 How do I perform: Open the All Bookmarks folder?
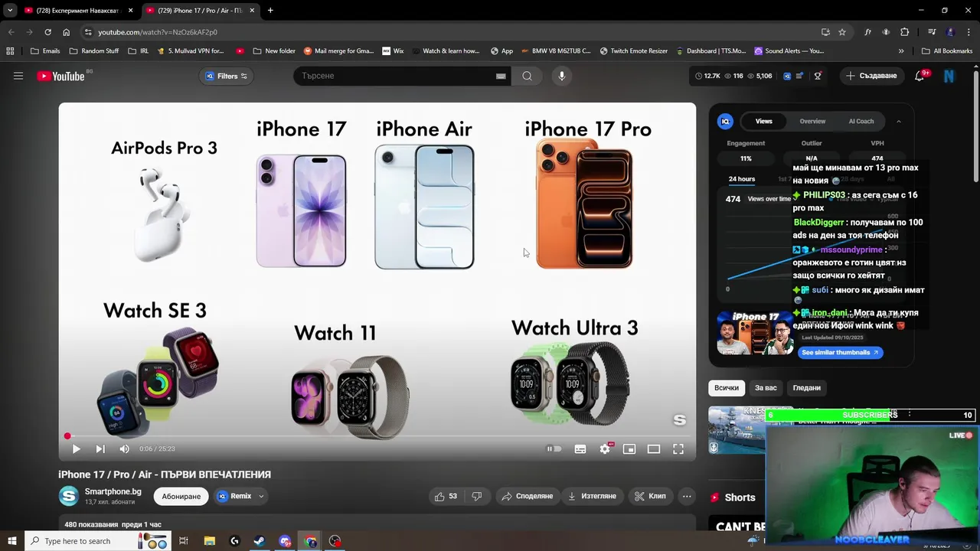pos(947,51)
